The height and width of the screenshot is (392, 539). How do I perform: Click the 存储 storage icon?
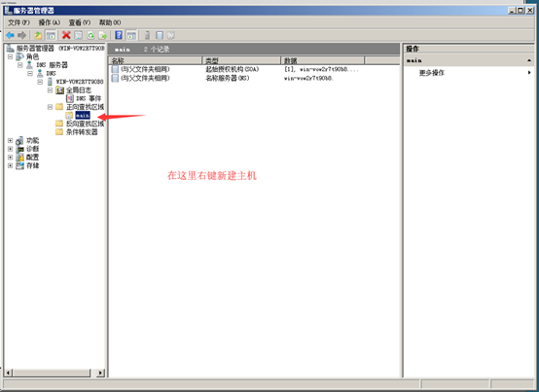[20, 165]
